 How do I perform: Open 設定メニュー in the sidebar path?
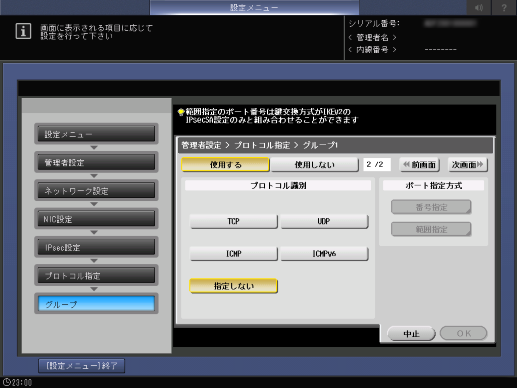click(96, 134)
